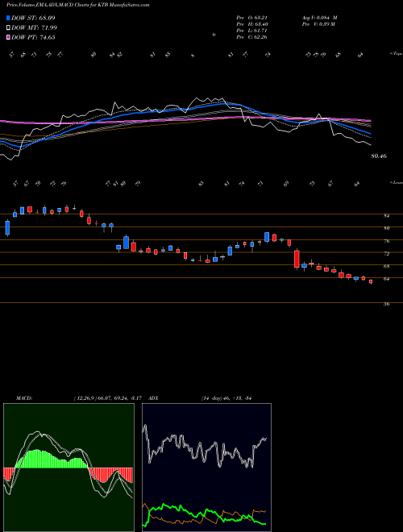The width and height of the screenshot is (403, 532).
Task: Click the 72 price axis label
Action: tap(386, 254)
